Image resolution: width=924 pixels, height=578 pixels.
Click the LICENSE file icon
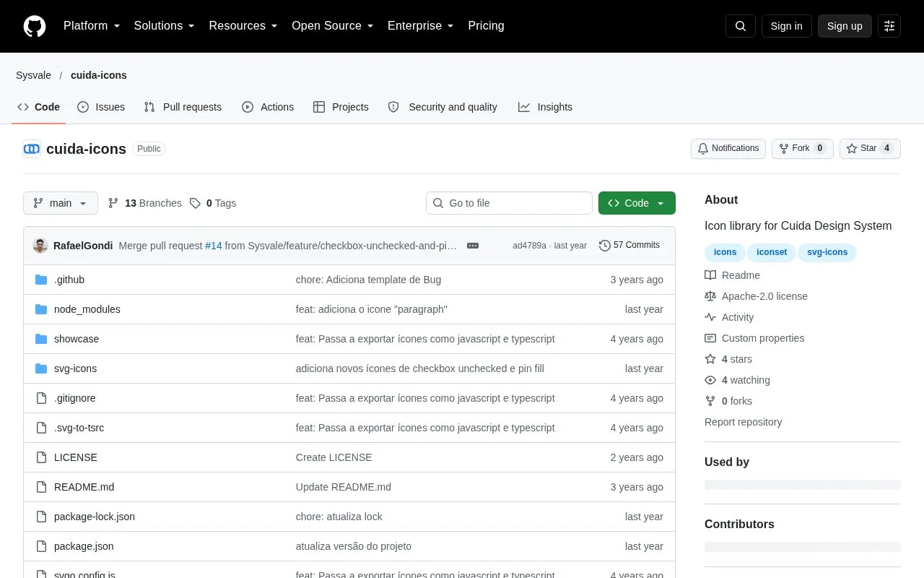[41, 457]
